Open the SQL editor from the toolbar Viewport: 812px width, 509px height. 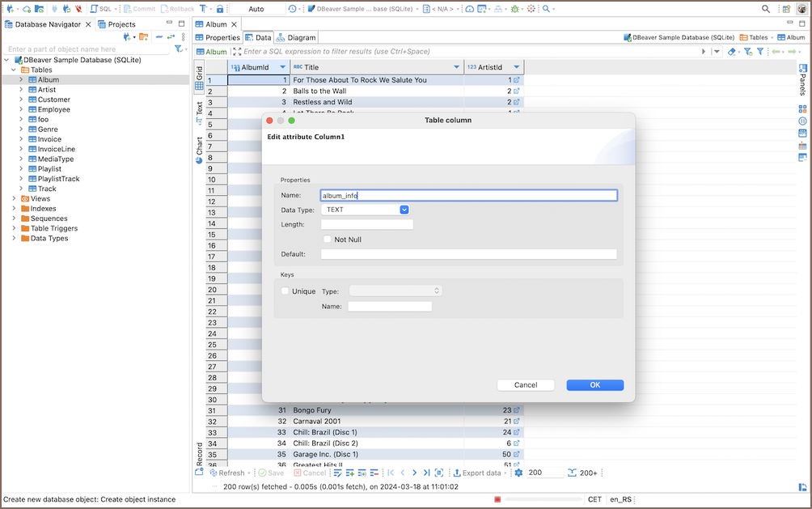tap(101, 9)
